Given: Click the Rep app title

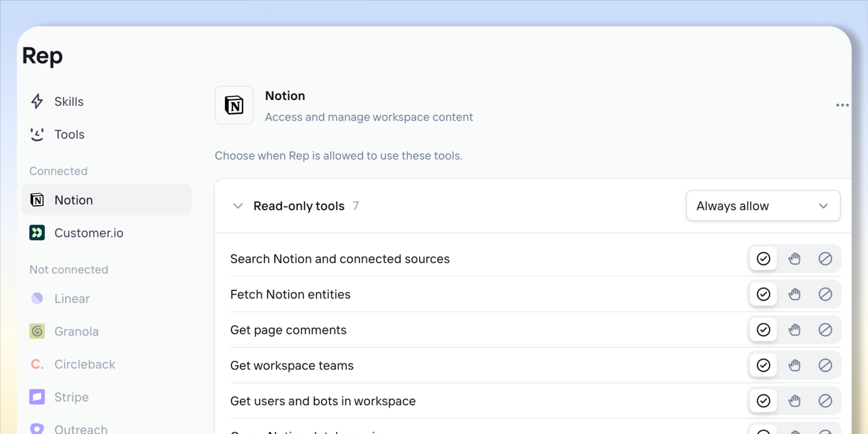Looking at the screenshot, I should [43, 56].
